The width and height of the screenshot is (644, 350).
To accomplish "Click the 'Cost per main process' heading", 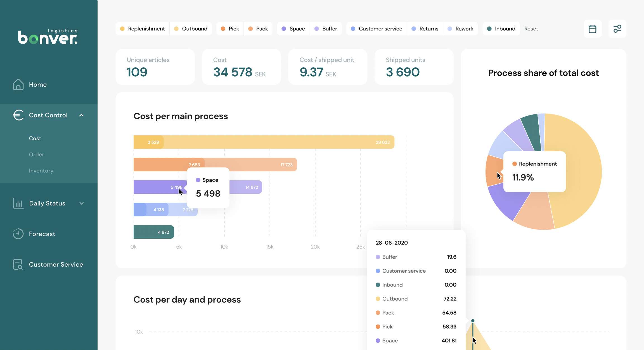I will pyautogui.click(x=181, y=116).
